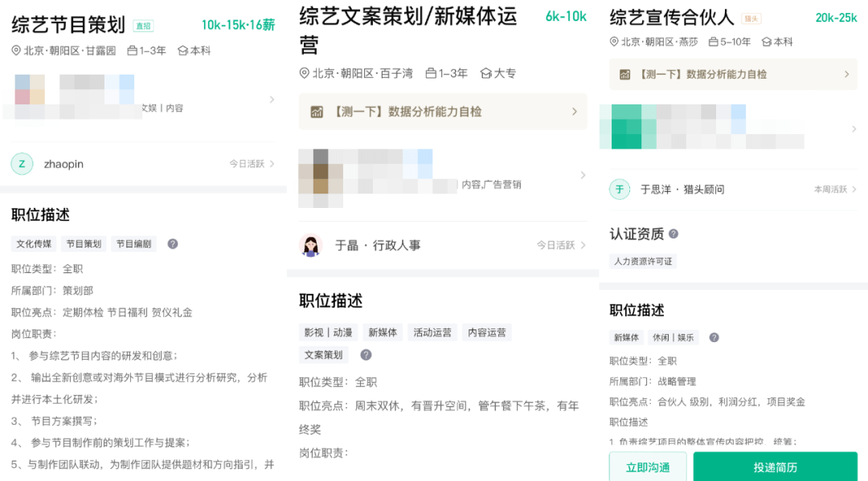Click the zhaopin recruiter avatar icon
Screen dimensions: 868x481
(22, 164)
